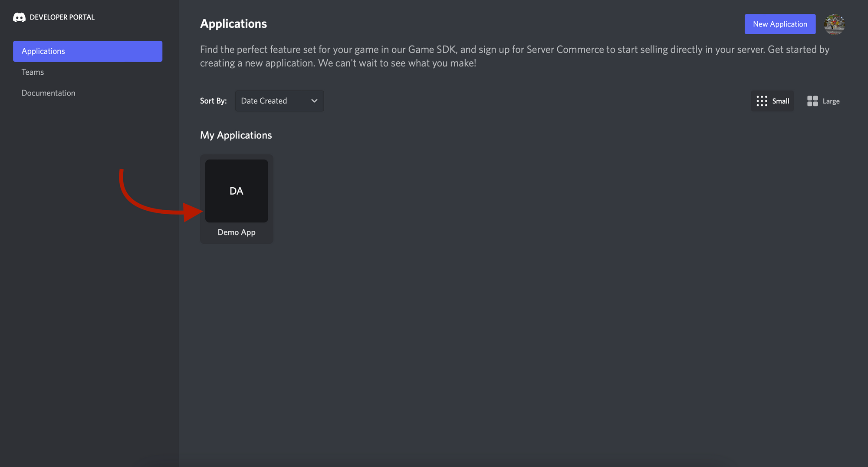Image resolution: width=868 pixels, height=467 pixels.
Task: Select the Large grid view icon
Action: point(812,101)
